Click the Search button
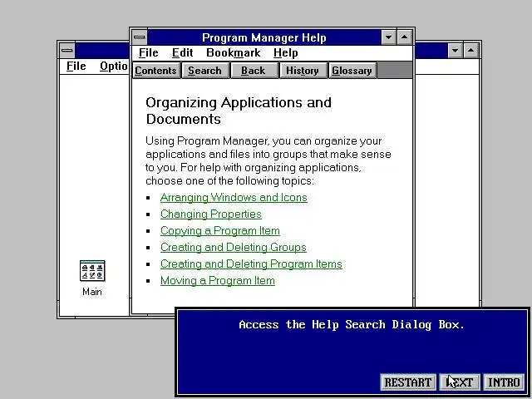 coord(205,71)
